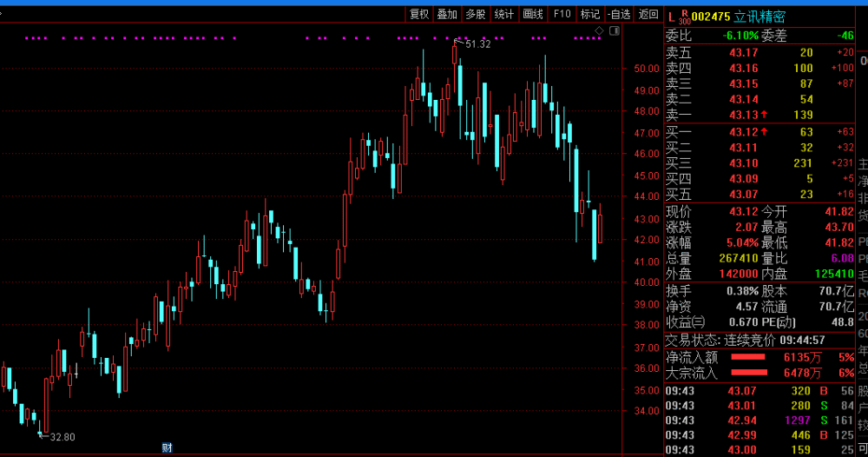Click 40.00 on the price axis
868x457 pixels.
pos(647,282)
